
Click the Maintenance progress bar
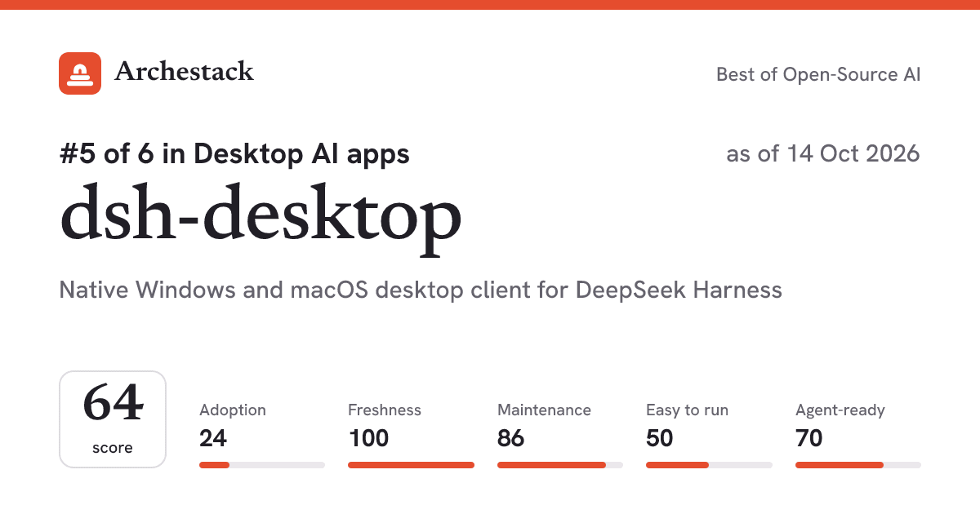[560, 465]
